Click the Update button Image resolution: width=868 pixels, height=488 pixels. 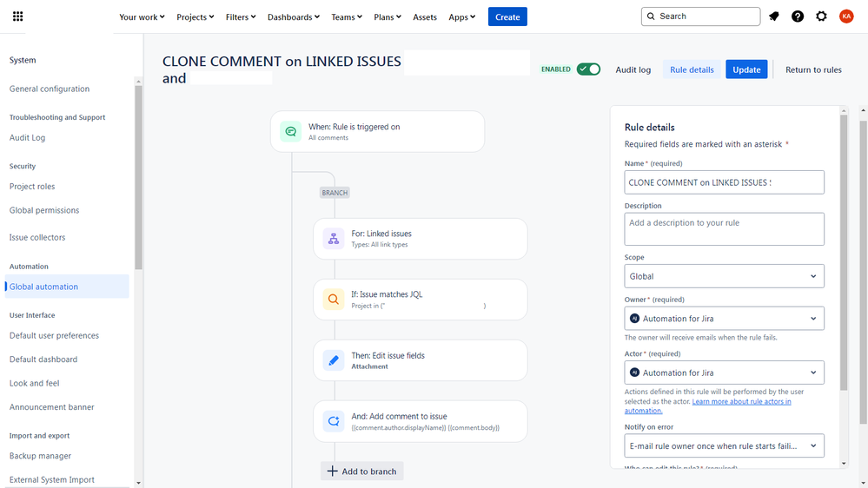point(746,69)
